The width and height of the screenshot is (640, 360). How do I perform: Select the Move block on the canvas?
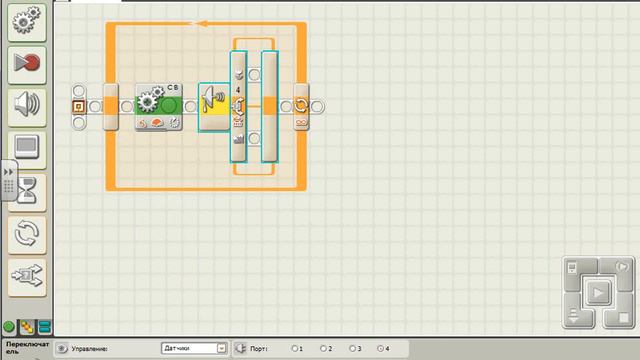coord(159,107)
